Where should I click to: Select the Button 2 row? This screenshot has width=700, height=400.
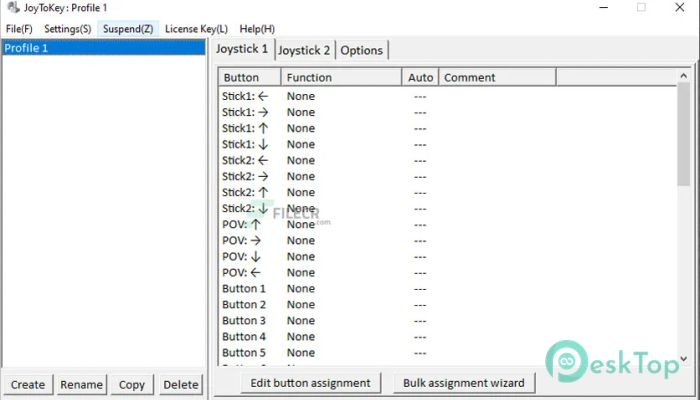[448, 305]
